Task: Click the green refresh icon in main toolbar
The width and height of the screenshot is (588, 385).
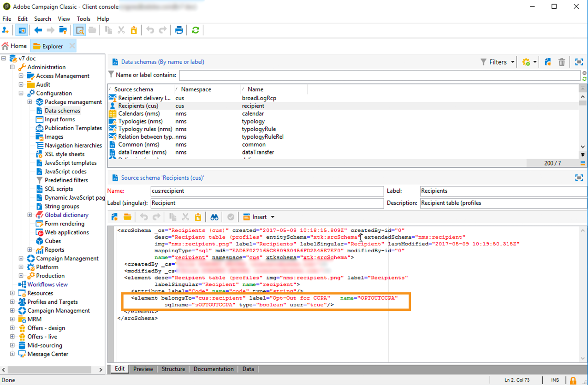Action: [196, 30]
